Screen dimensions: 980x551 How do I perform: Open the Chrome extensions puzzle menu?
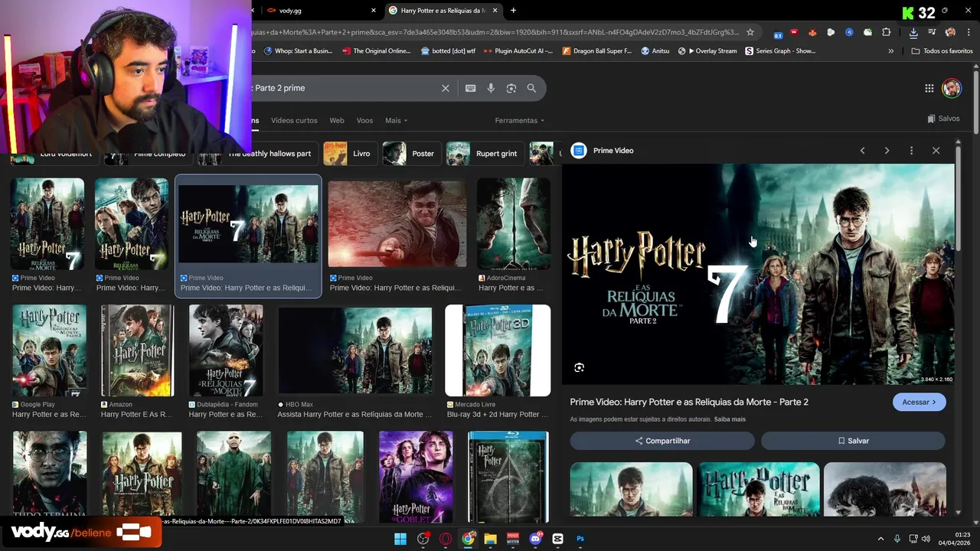click(x=887, y=32)
